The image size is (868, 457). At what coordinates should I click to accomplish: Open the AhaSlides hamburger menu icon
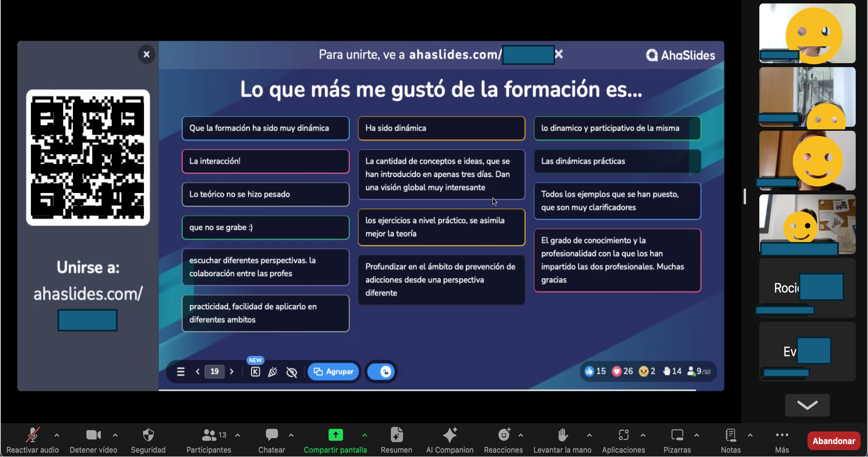coord(181,371)
